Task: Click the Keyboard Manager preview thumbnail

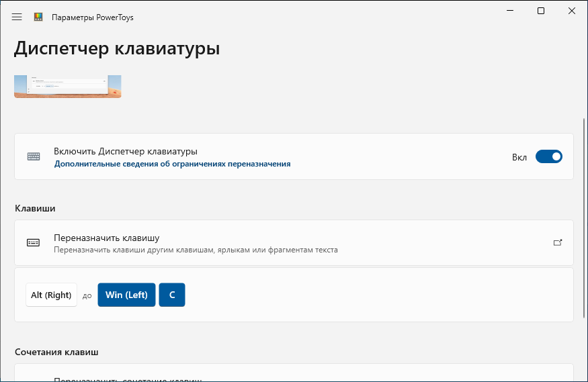Action: 67,87
